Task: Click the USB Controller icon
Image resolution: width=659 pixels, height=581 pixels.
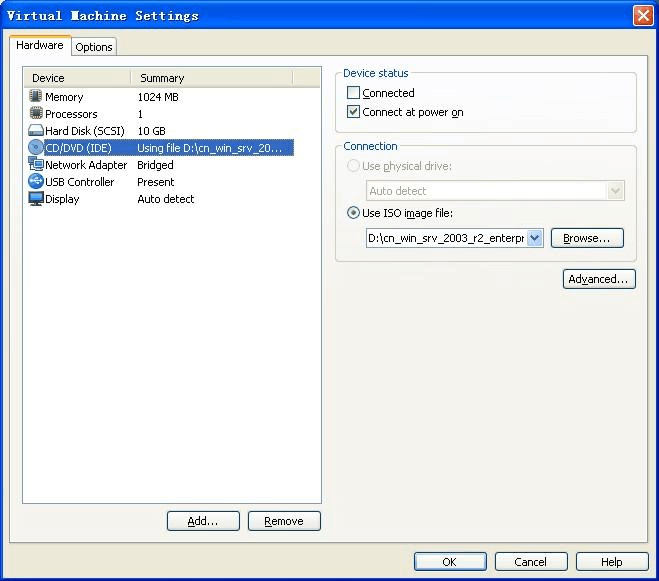Action: pos(36,182)
